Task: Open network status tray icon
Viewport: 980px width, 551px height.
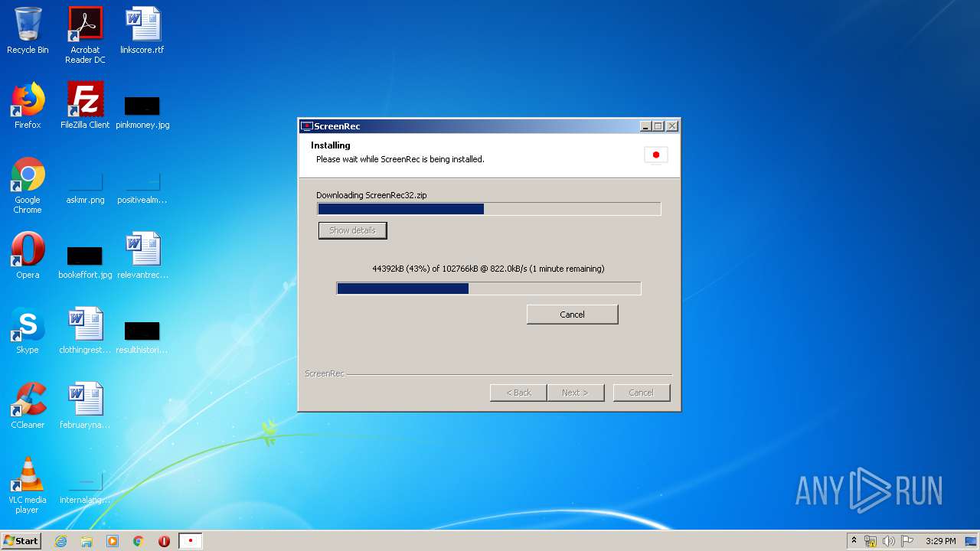Action: [871, 541]
